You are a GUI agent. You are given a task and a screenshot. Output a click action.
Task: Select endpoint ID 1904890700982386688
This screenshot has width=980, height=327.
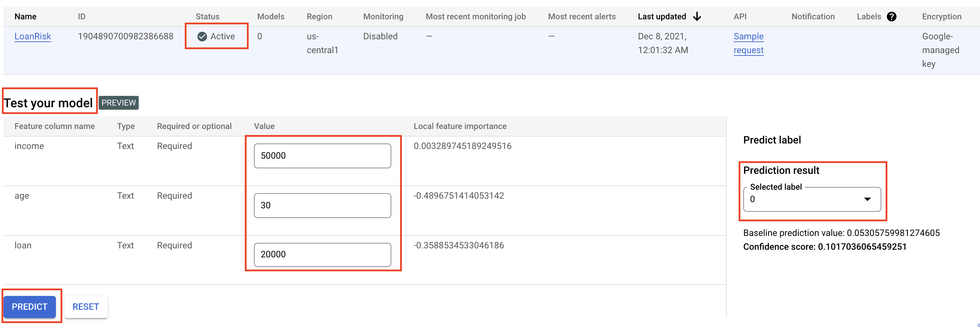(x=126, y=37)
